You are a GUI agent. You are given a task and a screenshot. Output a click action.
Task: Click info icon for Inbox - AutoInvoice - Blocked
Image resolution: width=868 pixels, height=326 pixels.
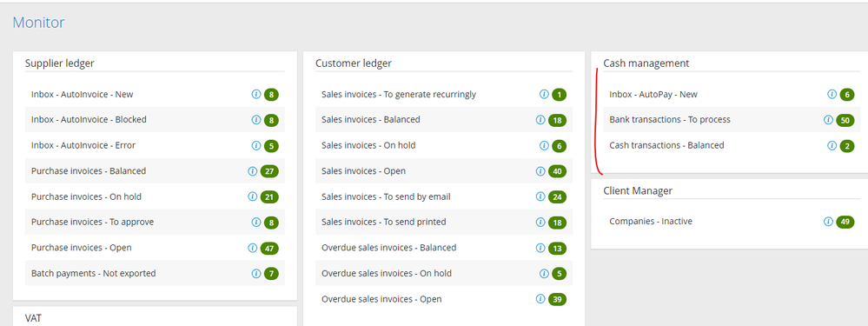click(255, 120)
